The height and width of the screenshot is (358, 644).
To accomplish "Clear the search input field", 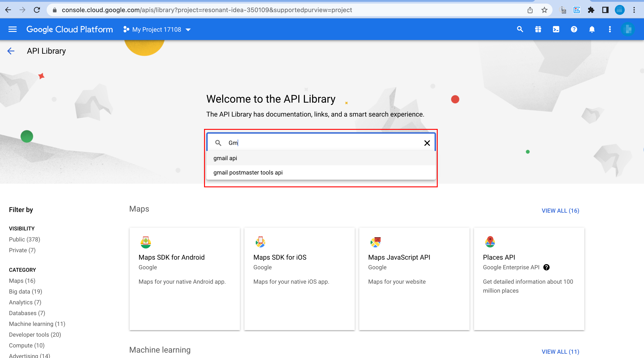I will pos(426,143).
